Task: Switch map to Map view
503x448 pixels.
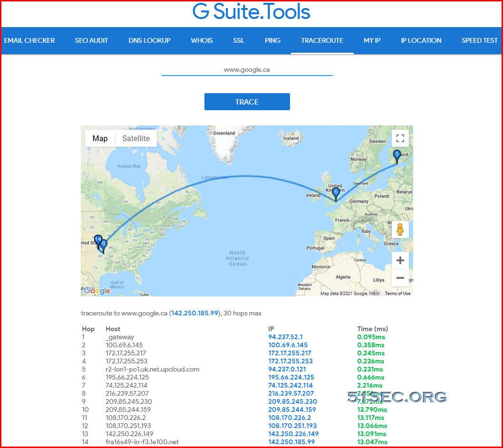Action: tap(100, 138)
